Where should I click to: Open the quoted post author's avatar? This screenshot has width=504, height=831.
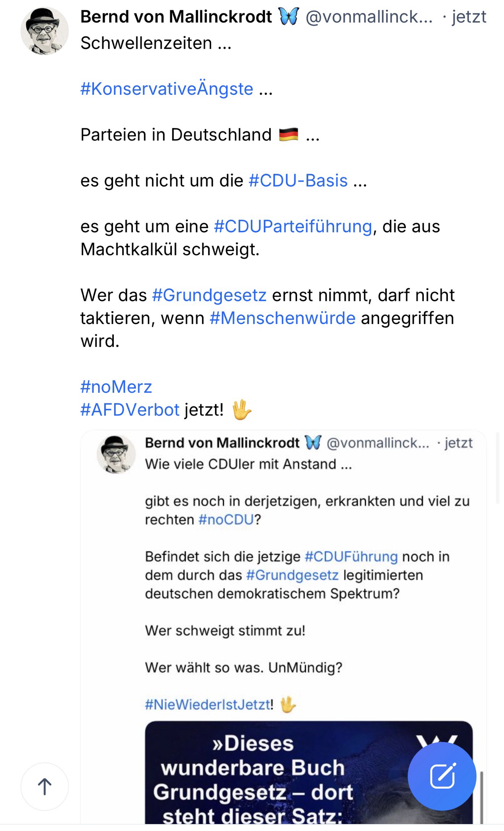click(116, 454)
